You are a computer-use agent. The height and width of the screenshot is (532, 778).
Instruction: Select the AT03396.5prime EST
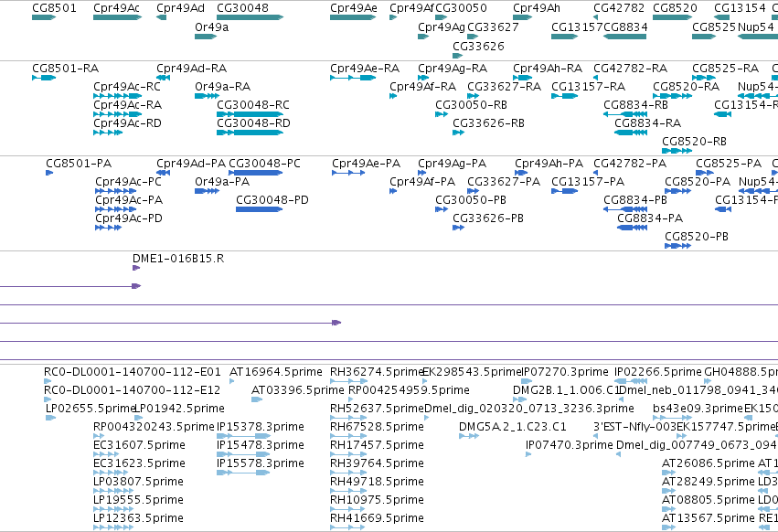click(257, 399)
